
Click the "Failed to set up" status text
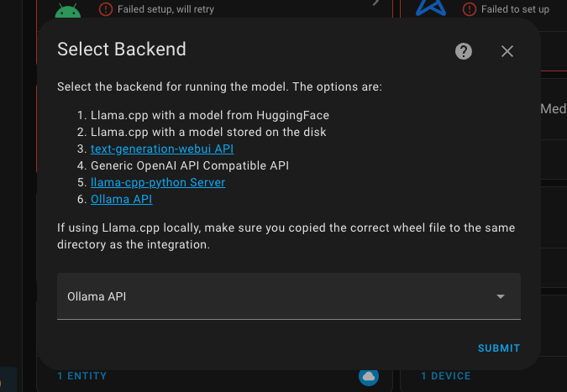[x=515, y=9]
